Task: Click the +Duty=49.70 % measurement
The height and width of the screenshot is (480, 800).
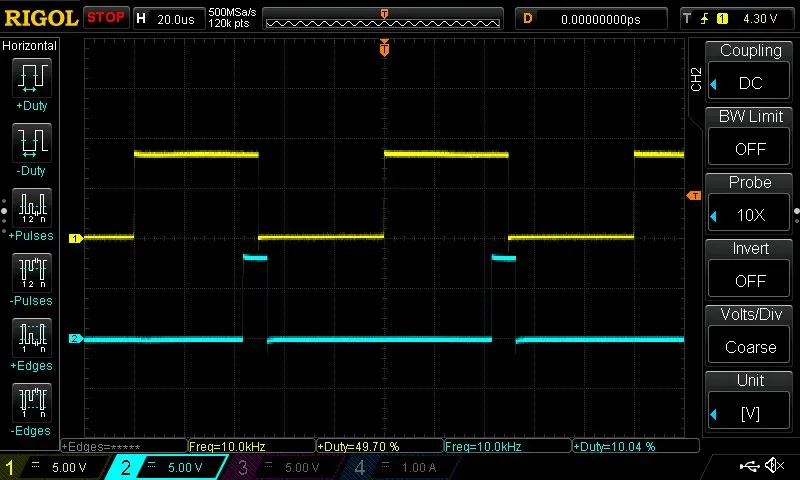Action: tap(380, 446)
